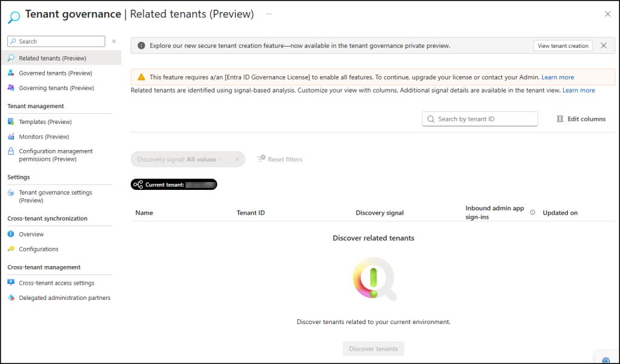Click the Templates (Preview) icon
Viewport: 620px width, 364px height.
12,122
